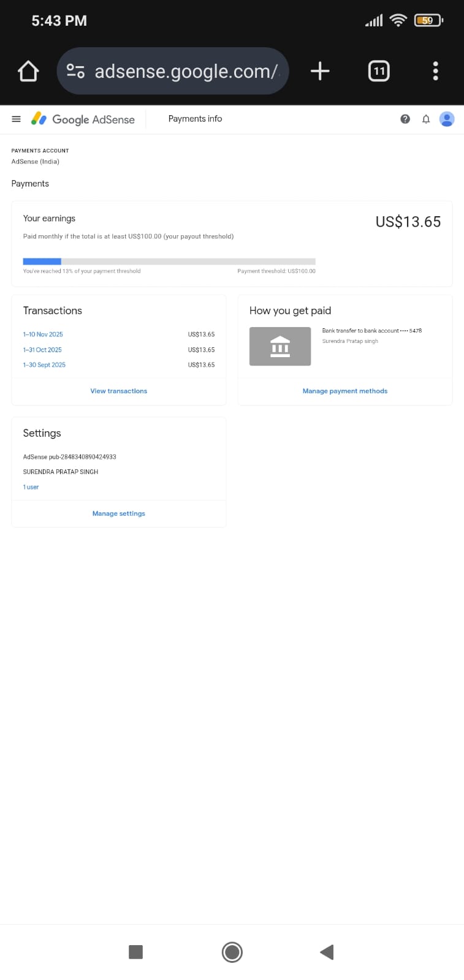Open the notifications bell
The width and height of the screenshot is (464, 980).
426,119
